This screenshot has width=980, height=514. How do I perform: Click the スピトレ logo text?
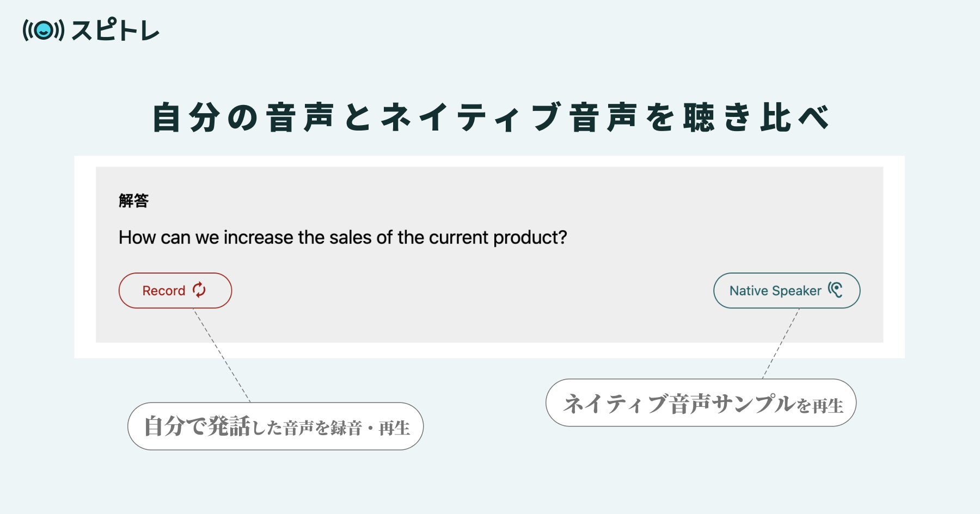pos(115,30)
